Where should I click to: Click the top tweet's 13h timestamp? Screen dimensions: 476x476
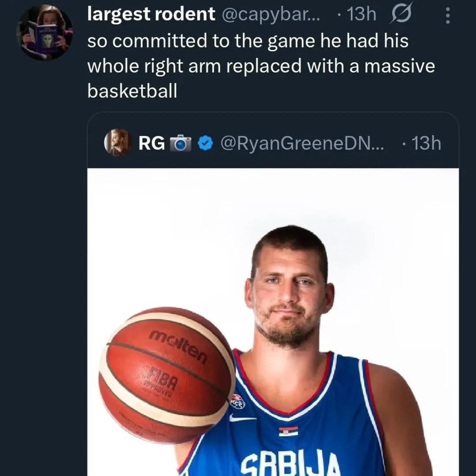click(361, 15)
